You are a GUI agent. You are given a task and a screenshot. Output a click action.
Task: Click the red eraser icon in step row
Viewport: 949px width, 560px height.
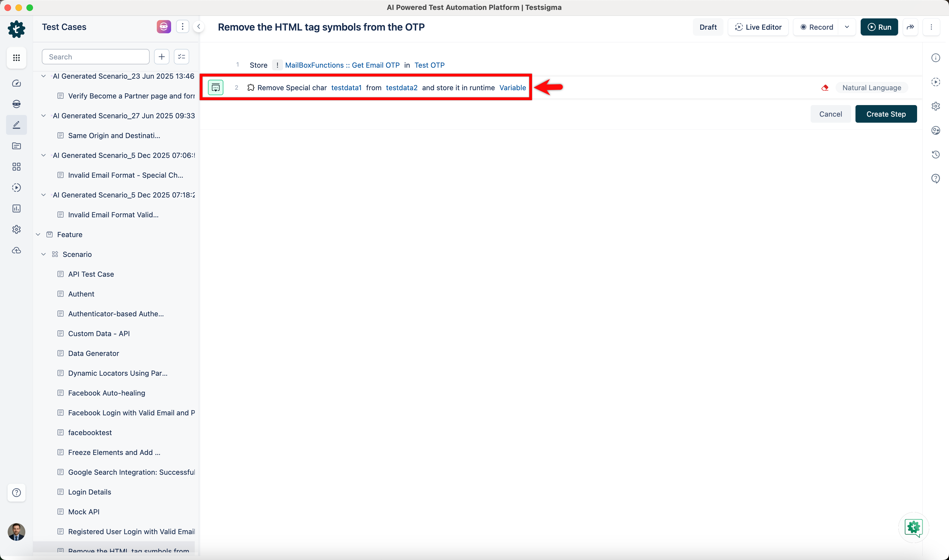(x=825, y=87)
